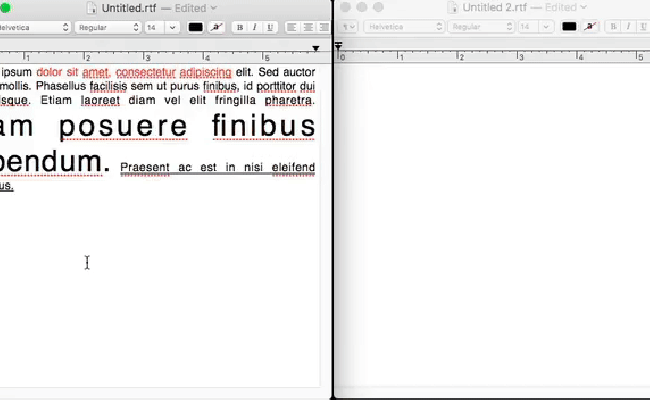This screenshot has height=400, width=650.
Task: Click the Untitled 2.rtf window title text
Action: (x=495, y=7)
